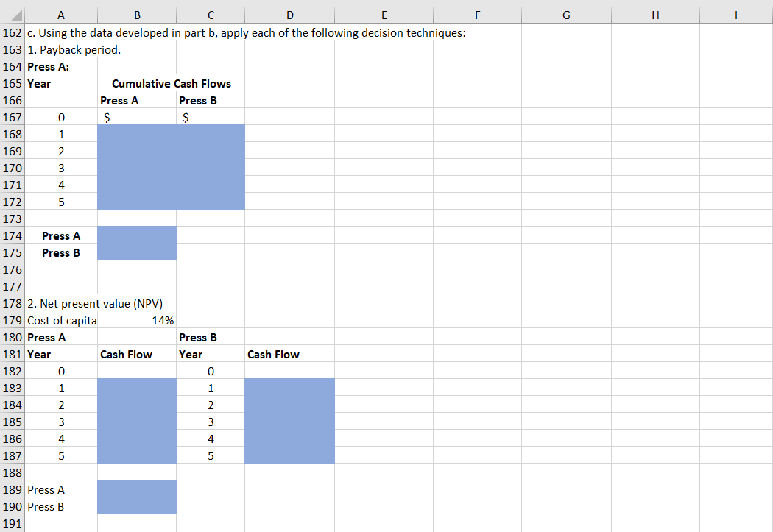Select 'Press B' header in row 166

pyautogui.click(x=211, y=101)
